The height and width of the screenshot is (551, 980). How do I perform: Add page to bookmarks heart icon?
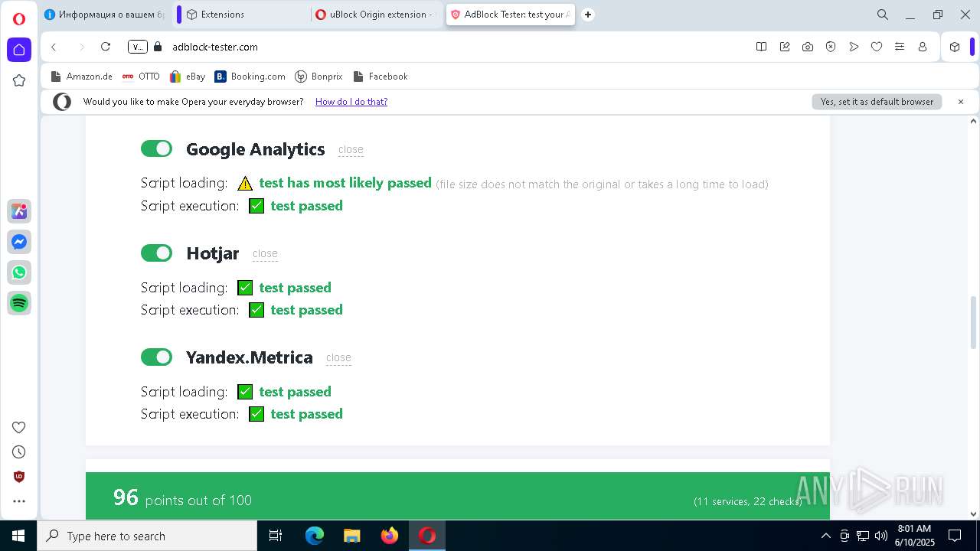click(x=876, y=47)
